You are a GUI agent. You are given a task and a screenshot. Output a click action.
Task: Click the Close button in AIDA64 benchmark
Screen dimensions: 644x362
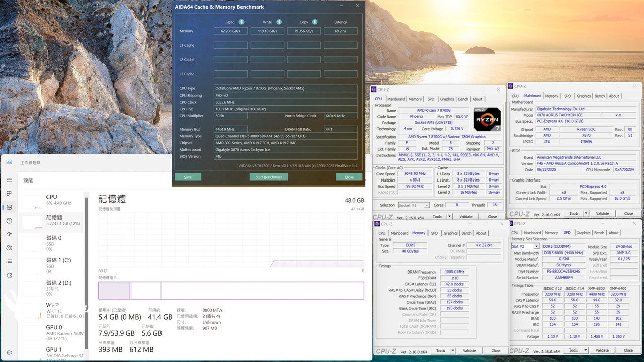coord(349,177)
